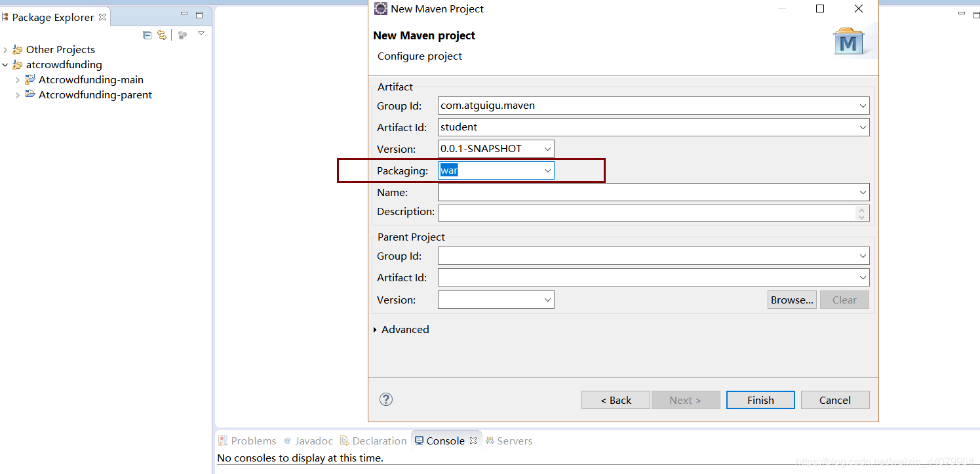The height and width of the screenshot is (474, 980).
Task: Close the Console tab
Action: (x=473, y=441)
